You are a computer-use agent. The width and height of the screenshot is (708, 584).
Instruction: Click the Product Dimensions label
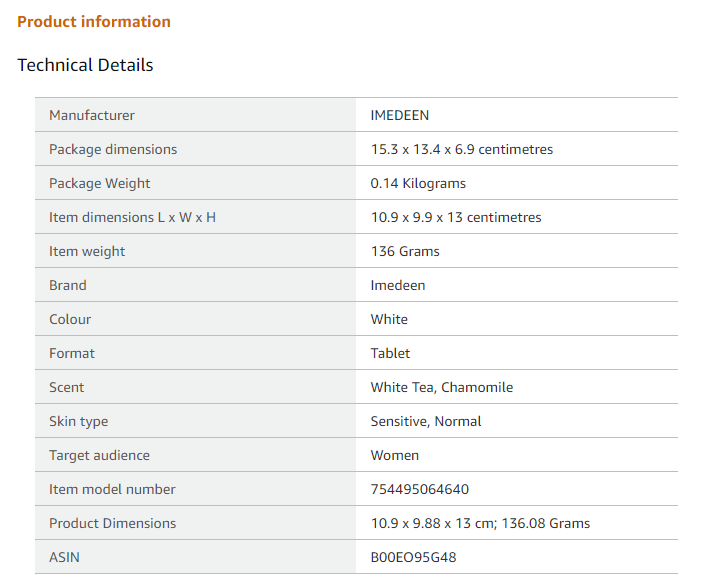click(x=112, y=523)
